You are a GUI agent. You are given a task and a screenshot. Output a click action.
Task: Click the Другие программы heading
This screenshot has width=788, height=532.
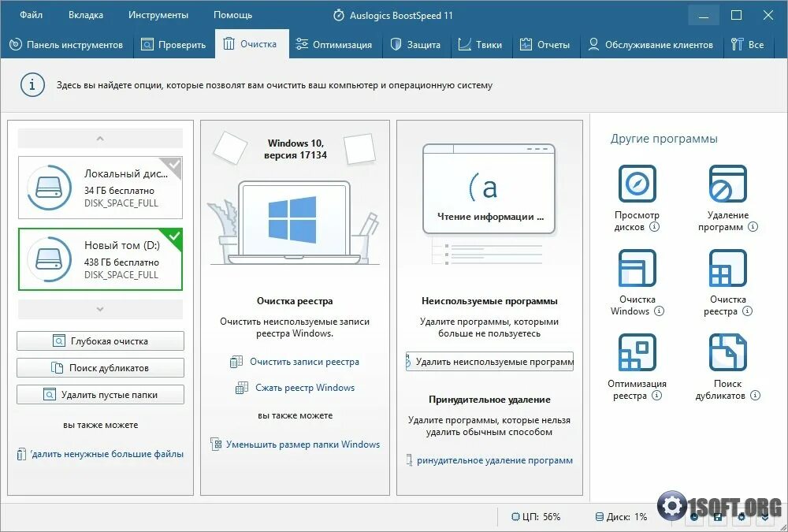tap(663, 139)
